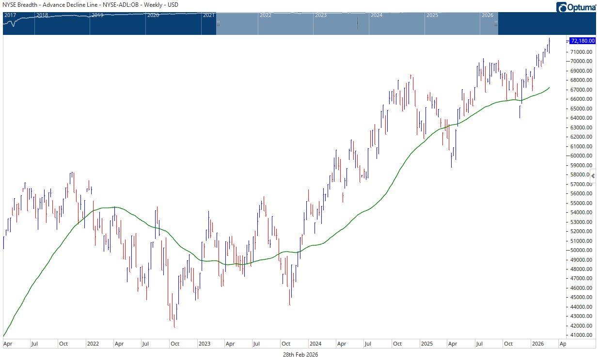Viewport: 599px width, 364px height.
Task: Click the Optuma logo
Action: tap(576, 7)
